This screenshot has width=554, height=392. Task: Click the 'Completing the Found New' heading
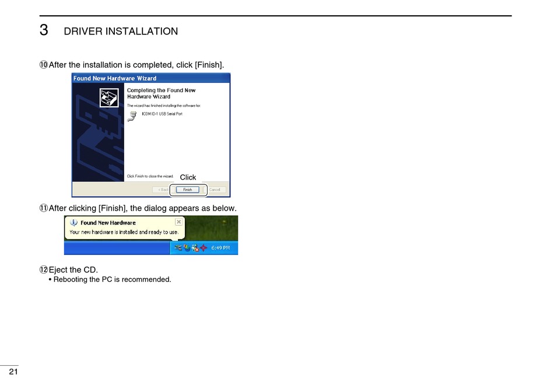(x=161, y=90)
